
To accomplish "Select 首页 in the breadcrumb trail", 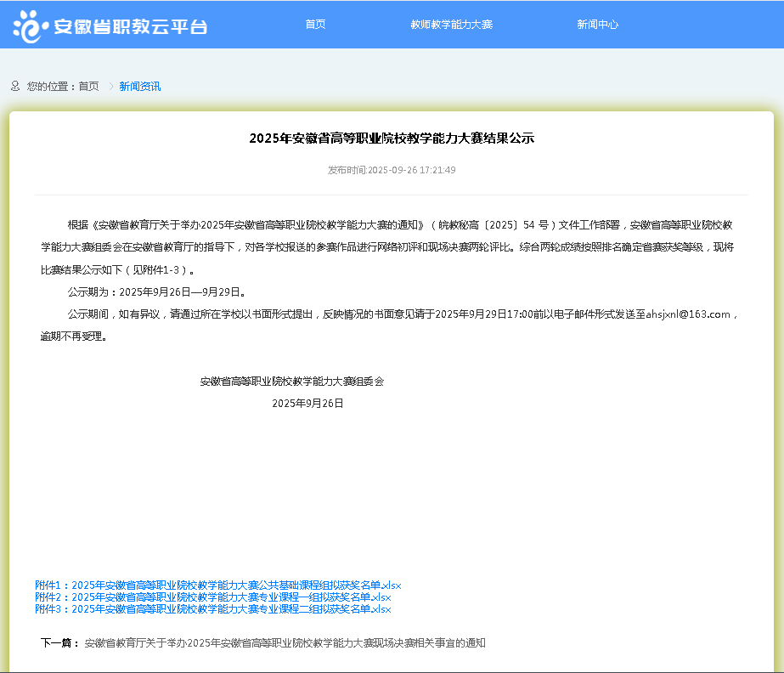I will [88, 87].
